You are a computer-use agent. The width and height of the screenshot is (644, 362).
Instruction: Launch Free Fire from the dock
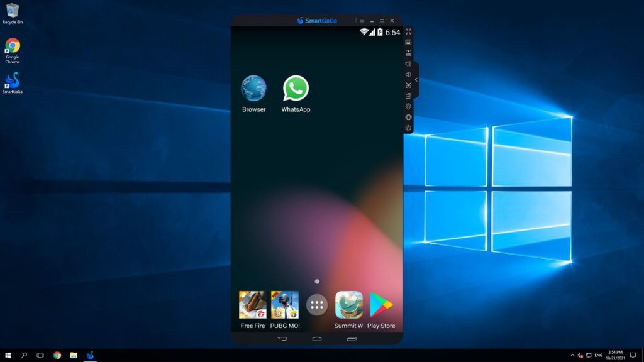point(252,305)
